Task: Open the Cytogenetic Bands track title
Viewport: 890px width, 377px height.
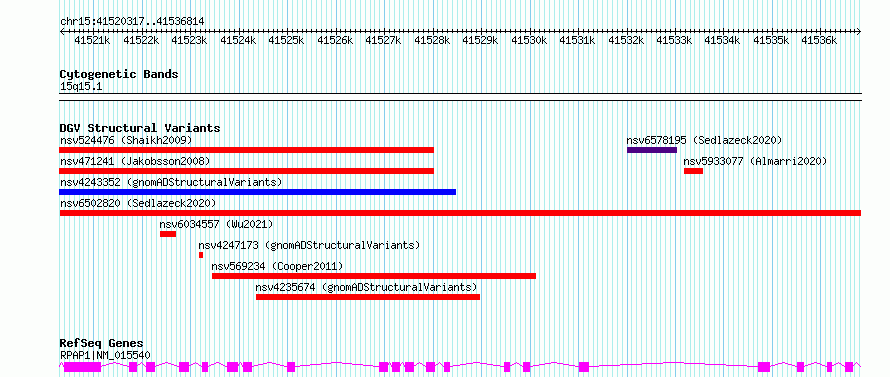Action: tap(119, 74)
